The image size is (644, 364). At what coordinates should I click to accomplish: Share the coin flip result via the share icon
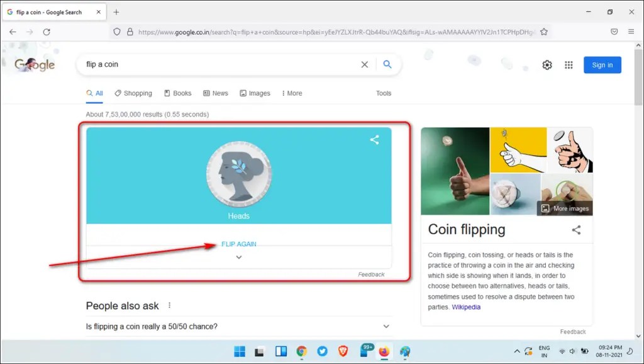[x=375, y=140]
